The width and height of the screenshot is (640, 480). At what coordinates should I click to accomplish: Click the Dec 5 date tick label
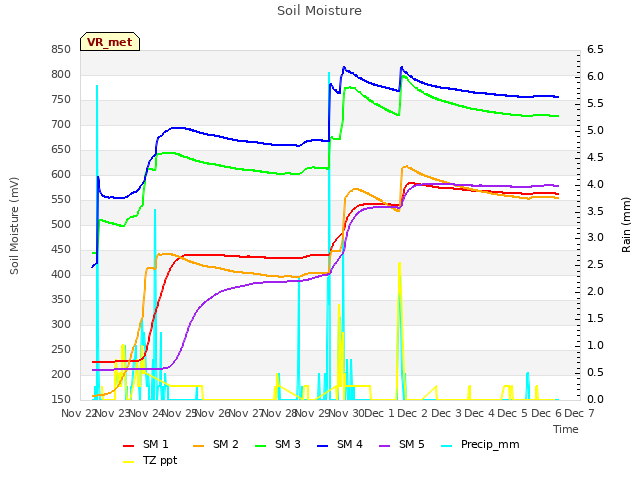click(x=513, y=413)
